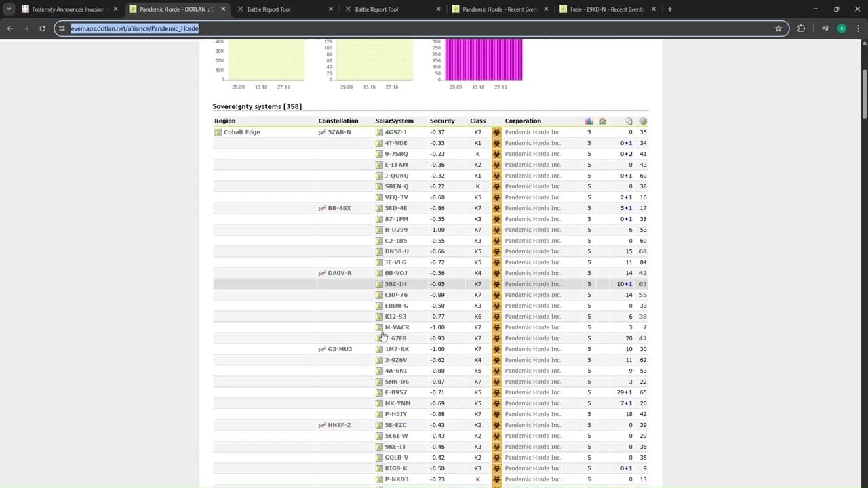The height and width of the screenshot is (488, 868).
Task: Open the Chrome three-dot menu
Action: tap(857, 28)
